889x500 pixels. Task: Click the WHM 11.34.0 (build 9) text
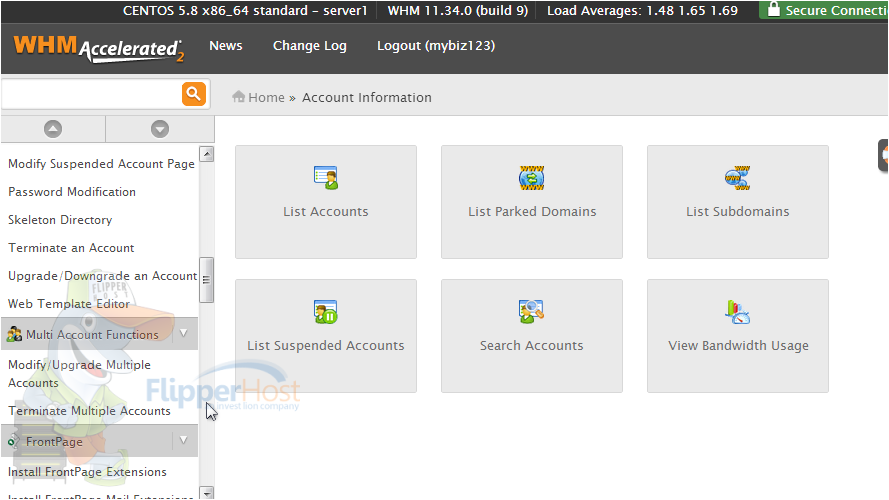click(458, 11)
